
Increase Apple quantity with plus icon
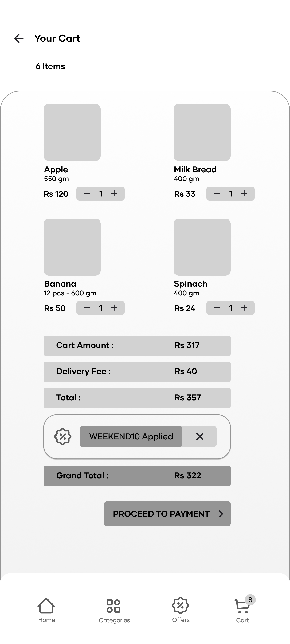(x=114, y=193)
